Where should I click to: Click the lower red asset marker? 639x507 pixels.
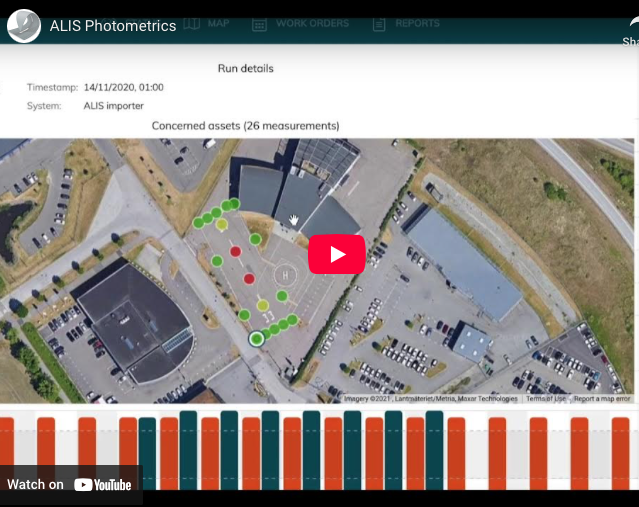249,279
